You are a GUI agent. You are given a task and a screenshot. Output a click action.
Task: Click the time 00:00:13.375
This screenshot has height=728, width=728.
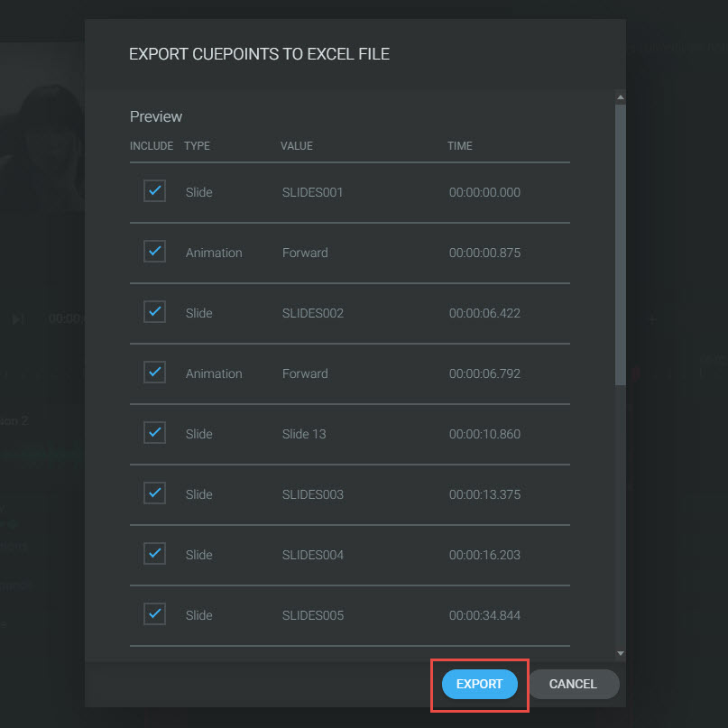pos(484,494)
